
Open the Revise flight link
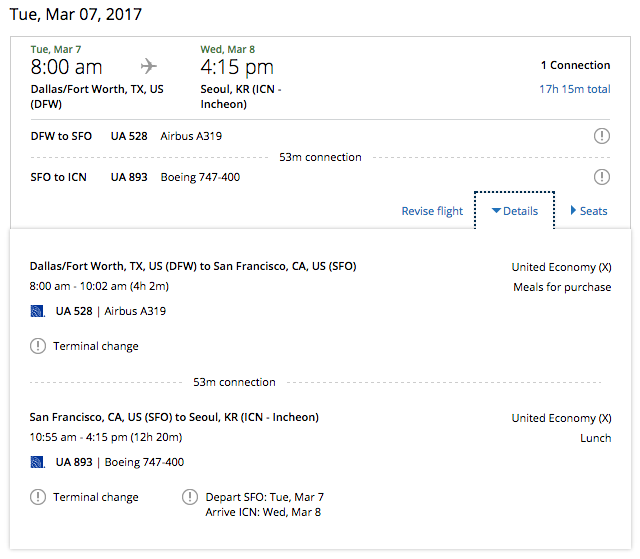[432, 211]
